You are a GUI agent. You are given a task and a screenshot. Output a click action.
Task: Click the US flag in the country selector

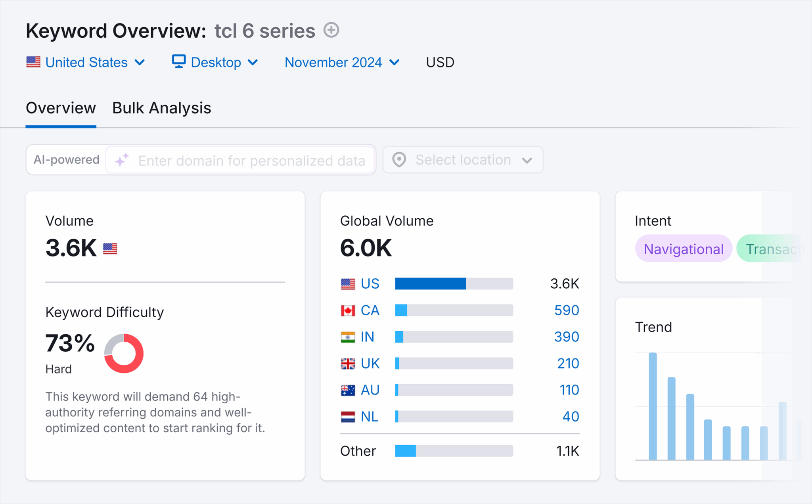33,62
